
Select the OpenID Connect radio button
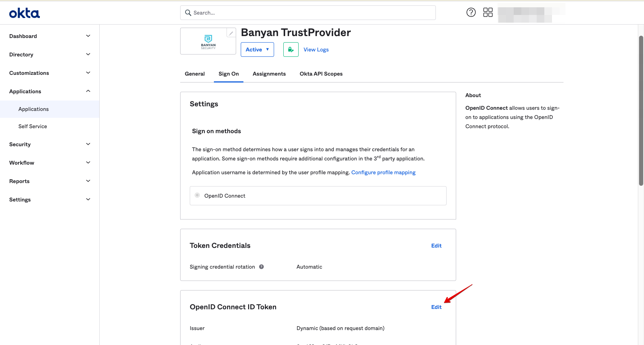click(197, 195)
